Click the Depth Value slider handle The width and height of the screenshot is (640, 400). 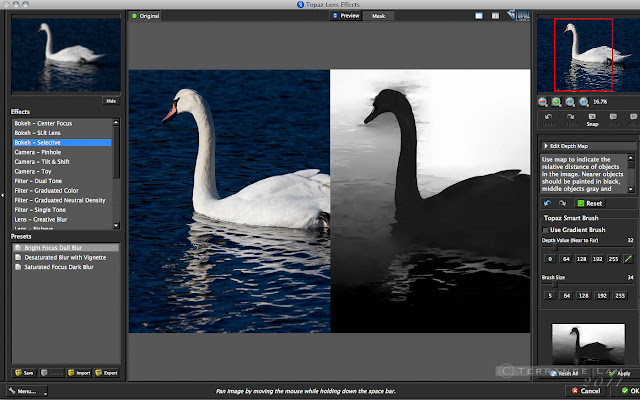click(555, 247)
